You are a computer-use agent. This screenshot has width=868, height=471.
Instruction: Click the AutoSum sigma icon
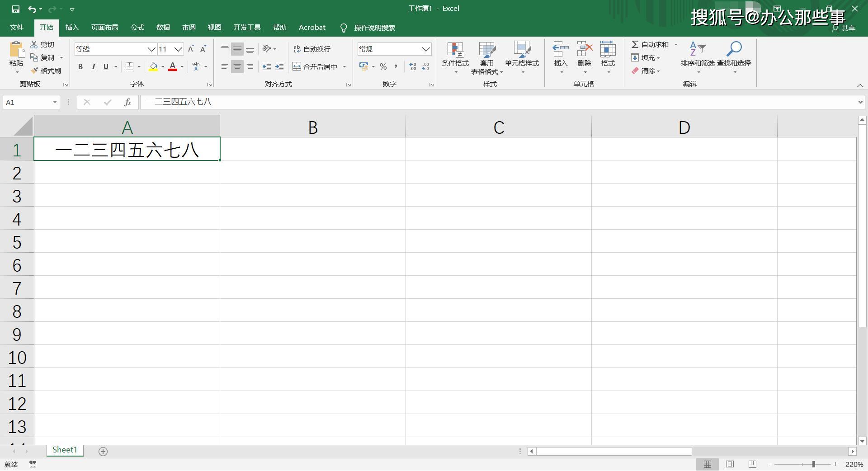635,44
